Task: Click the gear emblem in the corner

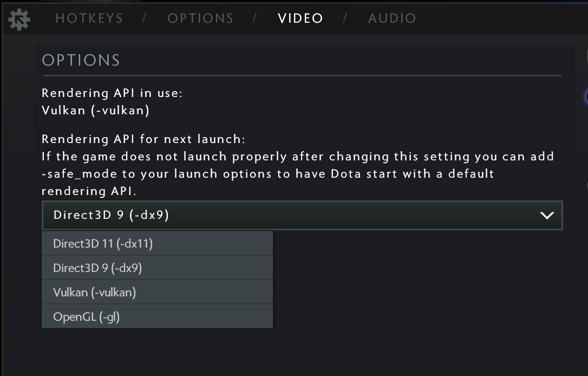Action: [x=18, y=18]
